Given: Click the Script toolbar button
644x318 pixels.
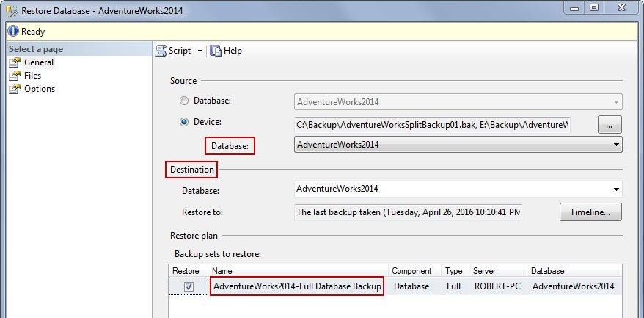Looking at the screenshot, I should tap(173, 51).
